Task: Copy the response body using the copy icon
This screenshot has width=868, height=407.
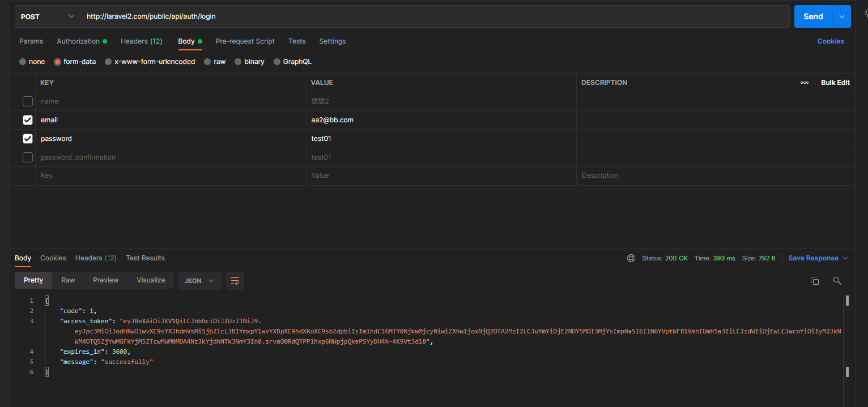Action: pos(815,280)
